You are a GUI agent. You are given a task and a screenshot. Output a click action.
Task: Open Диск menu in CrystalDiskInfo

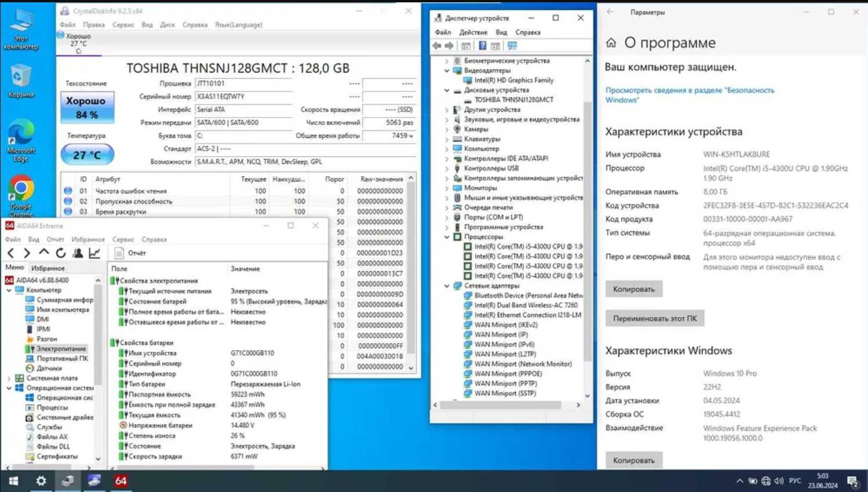point(167,25)
